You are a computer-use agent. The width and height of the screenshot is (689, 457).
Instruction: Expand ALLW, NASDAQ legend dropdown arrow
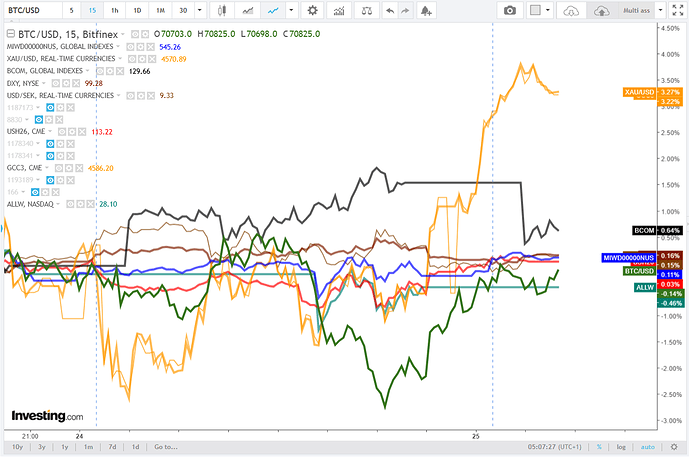(x=58, y=204)
